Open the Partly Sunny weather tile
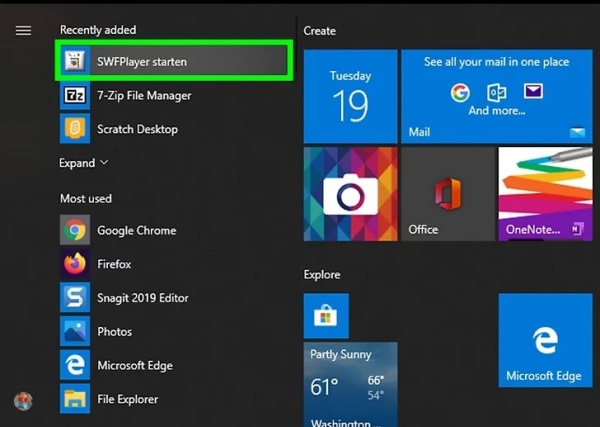 click(350, 385)
